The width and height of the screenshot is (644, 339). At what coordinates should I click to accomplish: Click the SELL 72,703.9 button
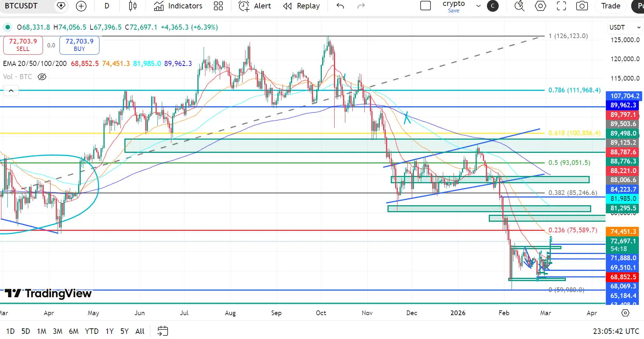coord(23,45)
